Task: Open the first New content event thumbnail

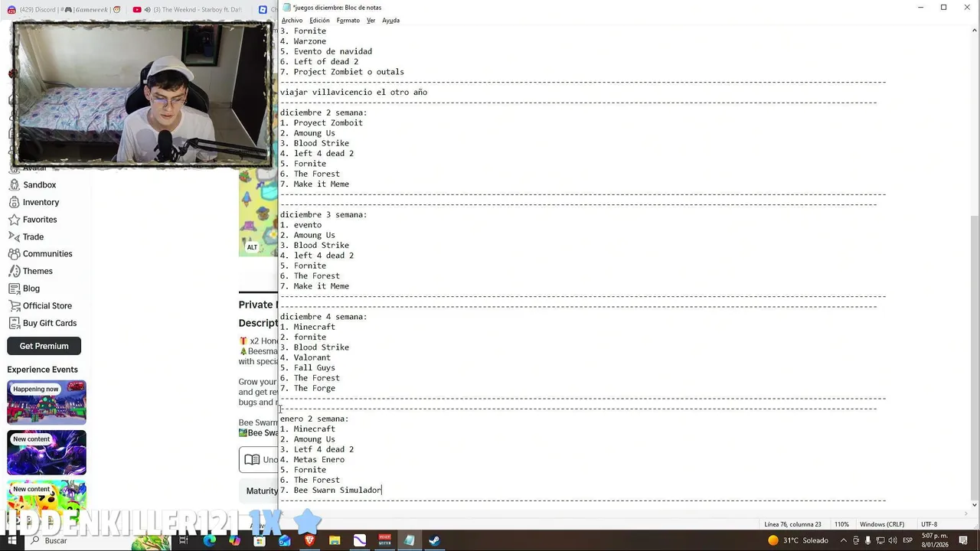Action: 47,452
